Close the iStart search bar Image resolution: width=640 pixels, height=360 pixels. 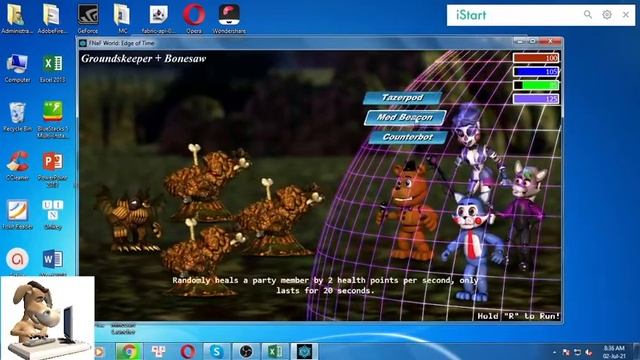pos(626,15)
